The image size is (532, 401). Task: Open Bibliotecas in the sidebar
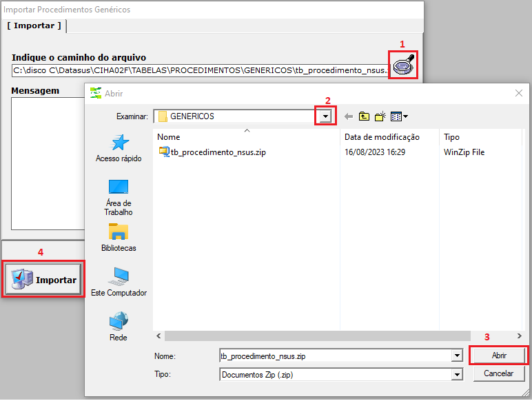pyautogui.click(x=119, y=238)
